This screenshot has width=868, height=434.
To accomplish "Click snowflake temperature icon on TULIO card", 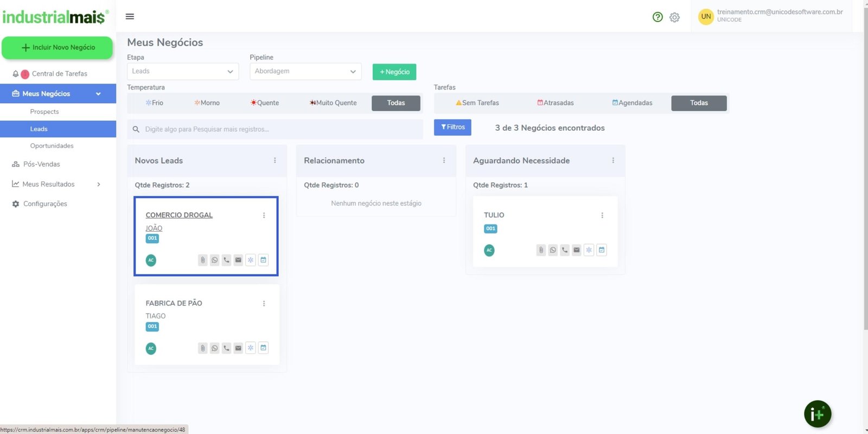I will click(589, 250).
